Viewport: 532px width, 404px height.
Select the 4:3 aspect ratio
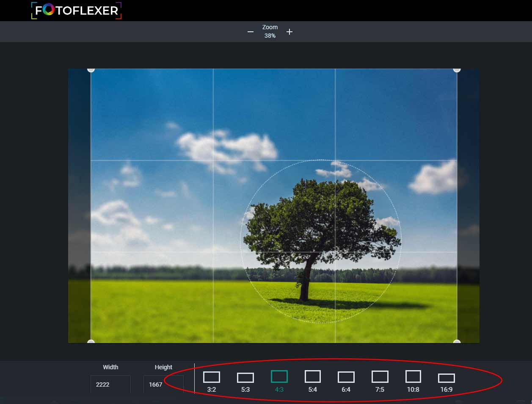pos(279,381)
